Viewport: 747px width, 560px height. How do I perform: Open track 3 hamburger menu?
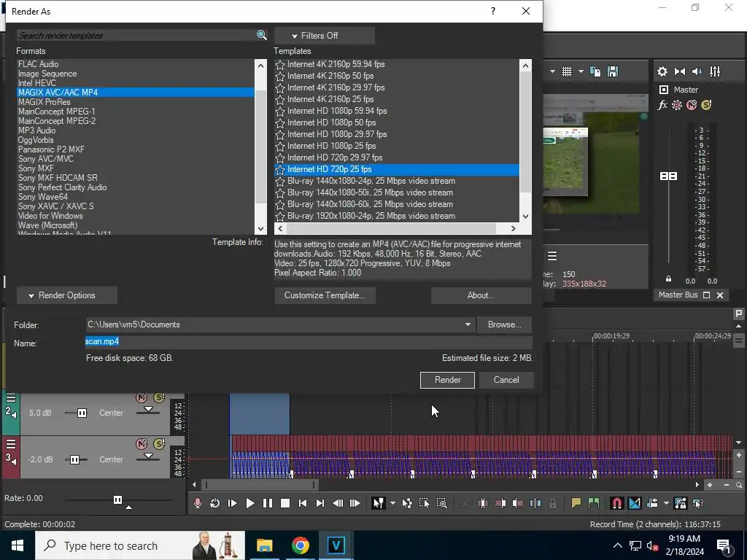coord(11,444)
